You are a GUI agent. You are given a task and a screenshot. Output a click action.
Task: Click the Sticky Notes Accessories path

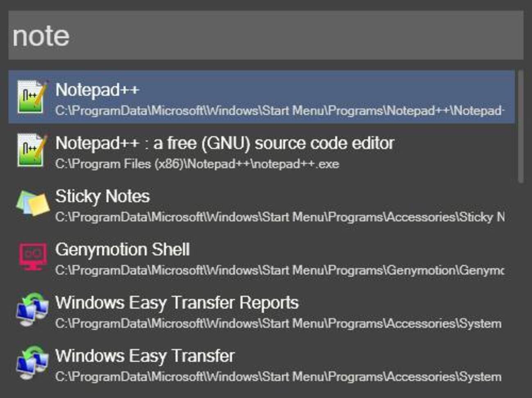pos(279,217)
